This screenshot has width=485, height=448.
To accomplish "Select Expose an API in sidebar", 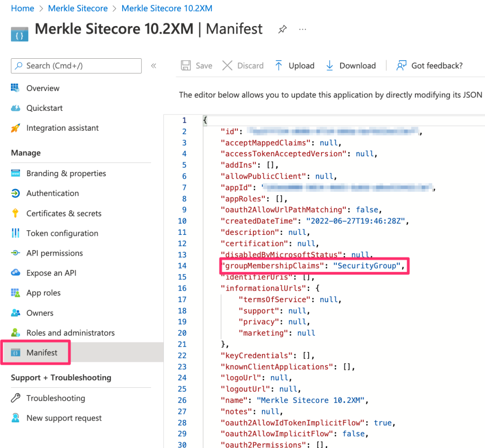I will (51, 273).
